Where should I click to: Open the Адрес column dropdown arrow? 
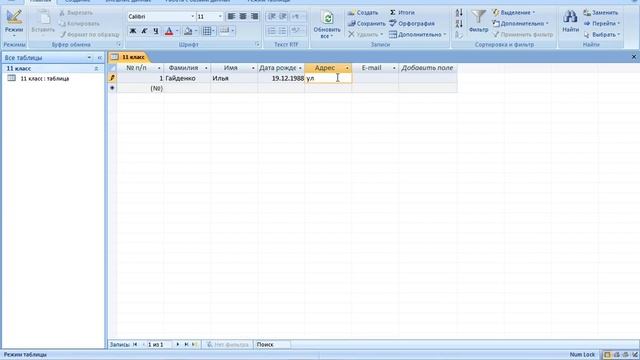pos(347,68)
